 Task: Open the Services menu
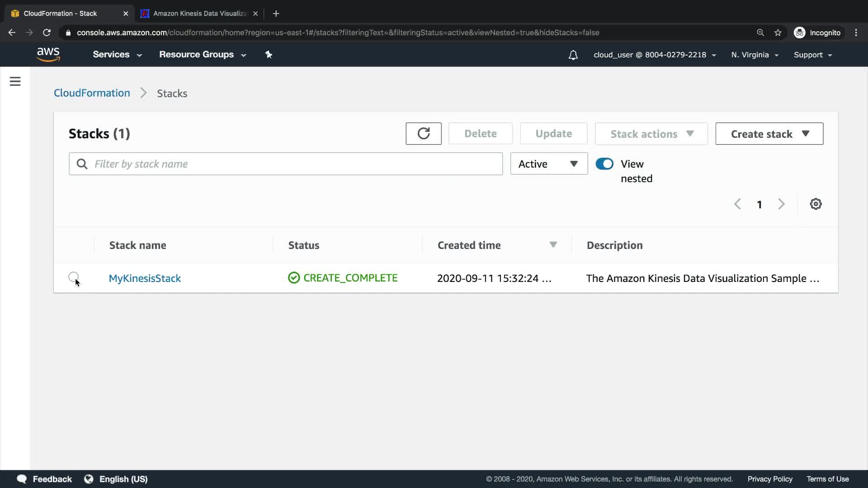click(117, 55)
